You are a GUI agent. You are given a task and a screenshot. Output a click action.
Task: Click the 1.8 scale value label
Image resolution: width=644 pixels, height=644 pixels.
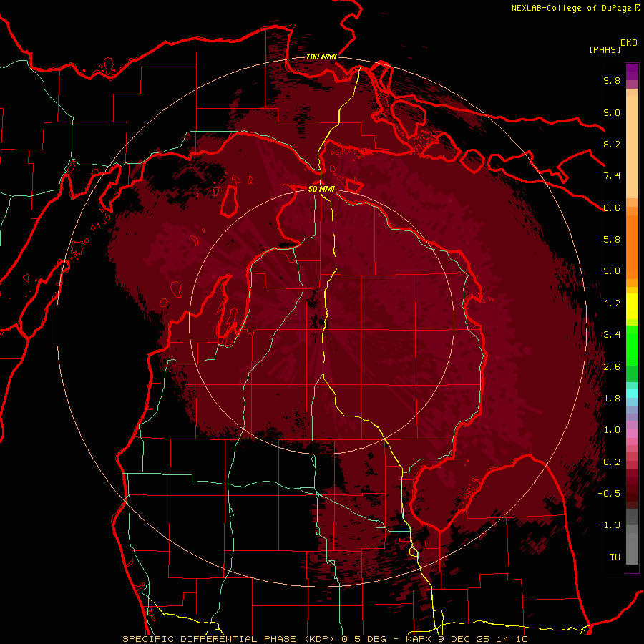tap(612, 399)
